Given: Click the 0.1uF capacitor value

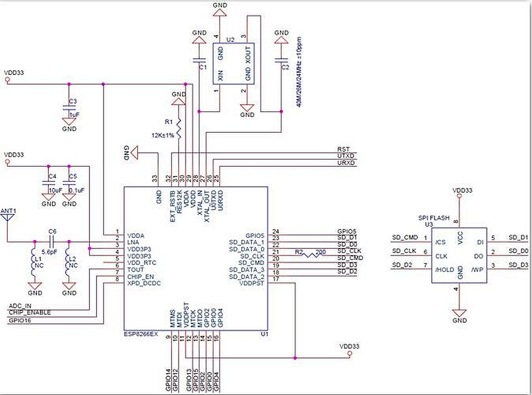Looking at the screenshot, I should pyautogui.click(x=77, y=190).
